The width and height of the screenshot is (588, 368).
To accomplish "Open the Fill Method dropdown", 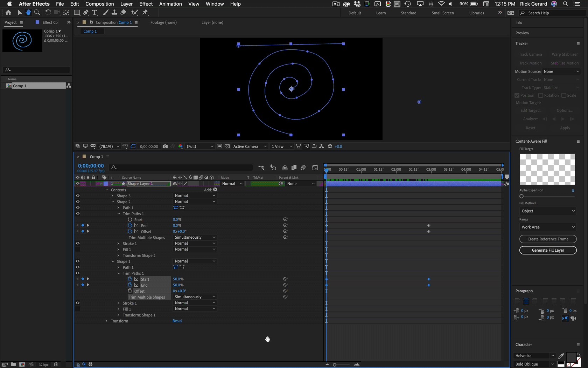I will pos(548,211).
